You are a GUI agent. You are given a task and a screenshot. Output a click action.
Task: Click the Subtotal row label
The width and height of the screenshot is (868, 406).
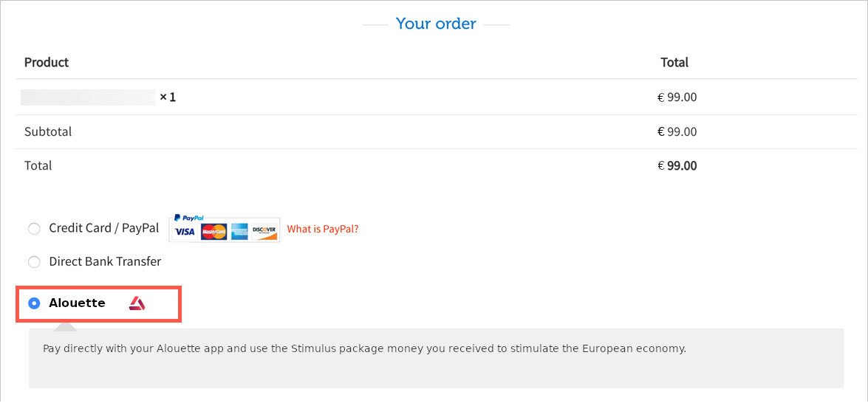click(48, 131)
